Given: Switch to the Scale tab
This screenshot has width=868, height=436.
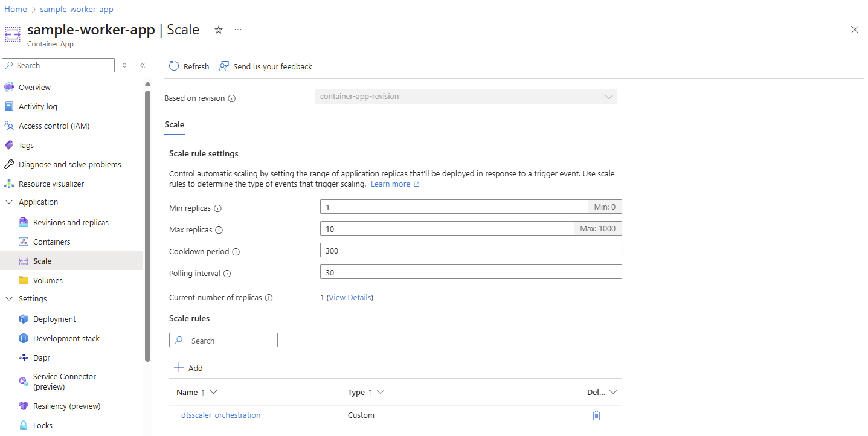Looking at the screenshot, I should click(174, 125).
